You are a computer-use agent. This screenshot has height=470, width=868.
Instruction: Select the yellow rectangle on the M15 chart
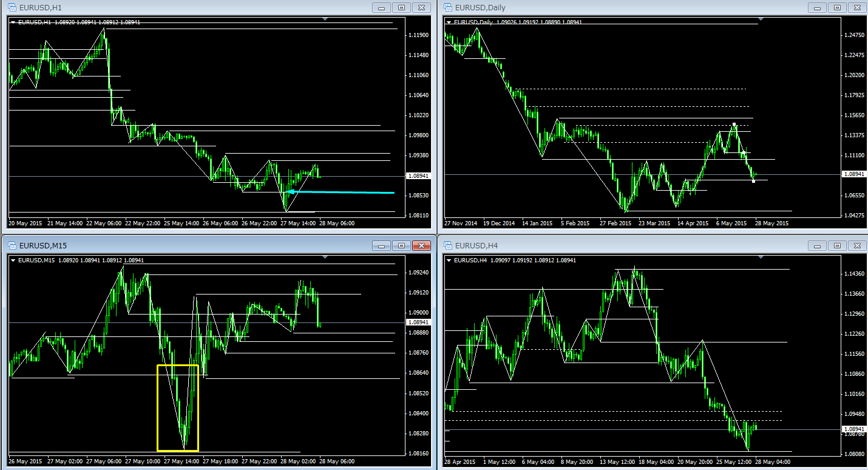158,407
